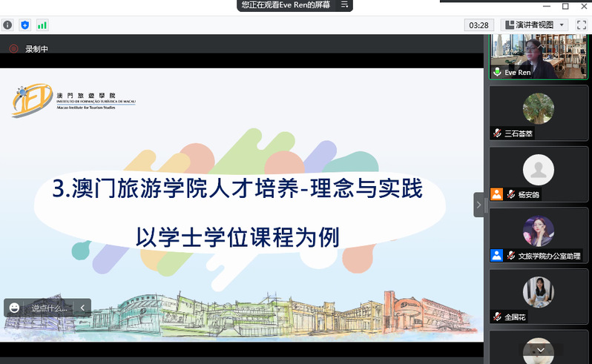This screenshot has height=364, width=592.
Task: Collapse the chat bar with left chevron
Action: tap(82, 308)
